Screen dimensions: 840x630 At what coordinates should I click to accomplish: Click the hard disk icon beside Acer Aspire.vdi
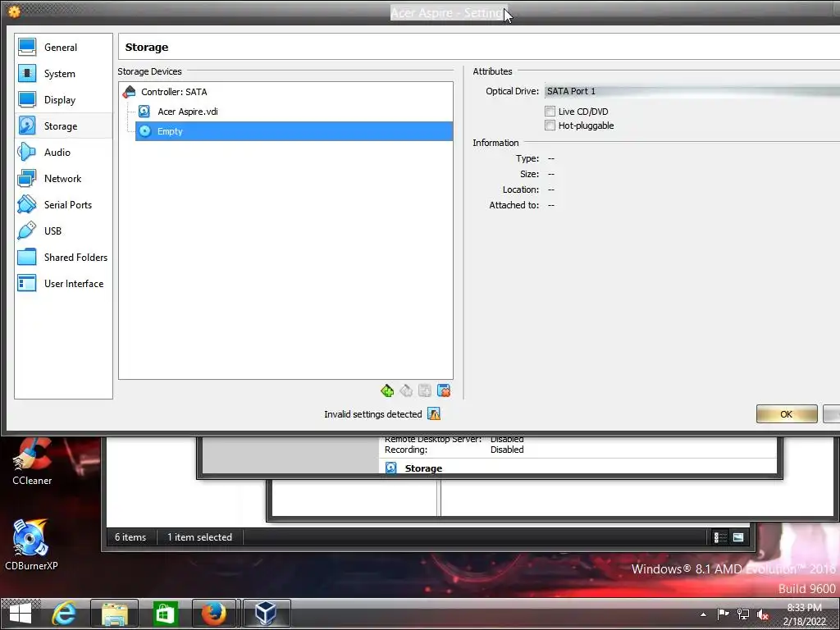coord(144,112)
